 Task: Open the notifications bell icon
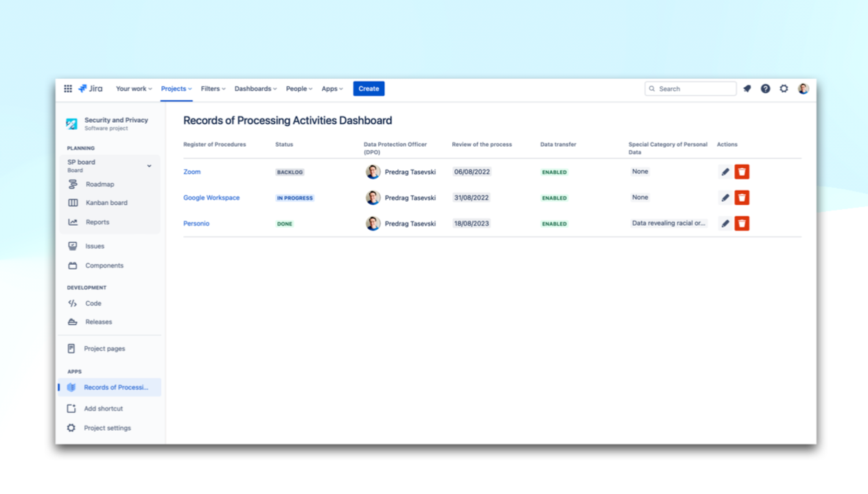[747, 89]
